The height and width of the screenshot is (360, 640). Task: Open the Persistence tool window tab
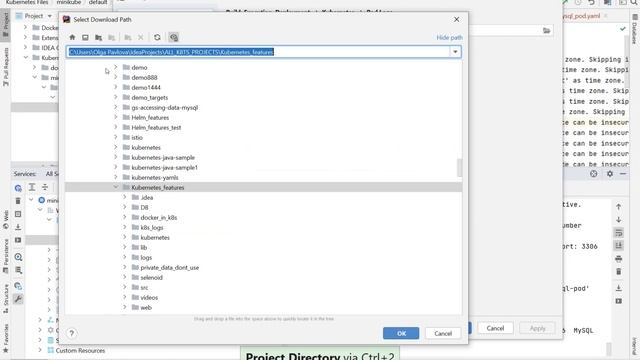pos(6,256)
